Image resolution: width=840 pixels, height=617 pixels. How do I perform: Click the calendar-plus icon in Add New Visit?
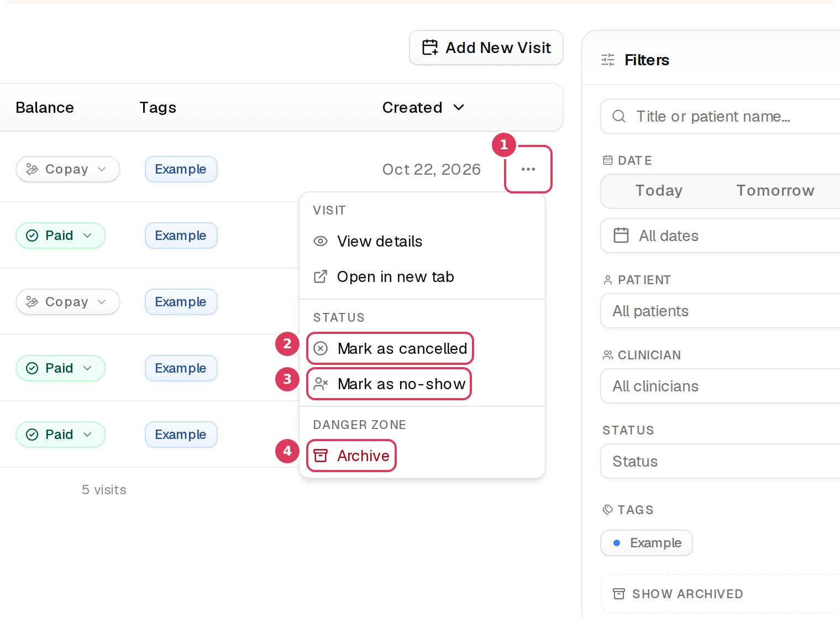coord(430,48)
